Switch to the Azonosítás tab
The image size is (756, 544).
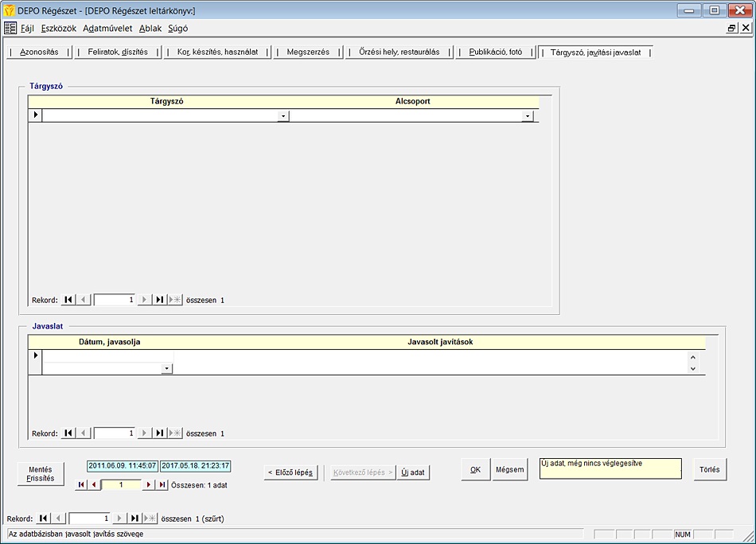pyautogui.click(x=39, y=52)
